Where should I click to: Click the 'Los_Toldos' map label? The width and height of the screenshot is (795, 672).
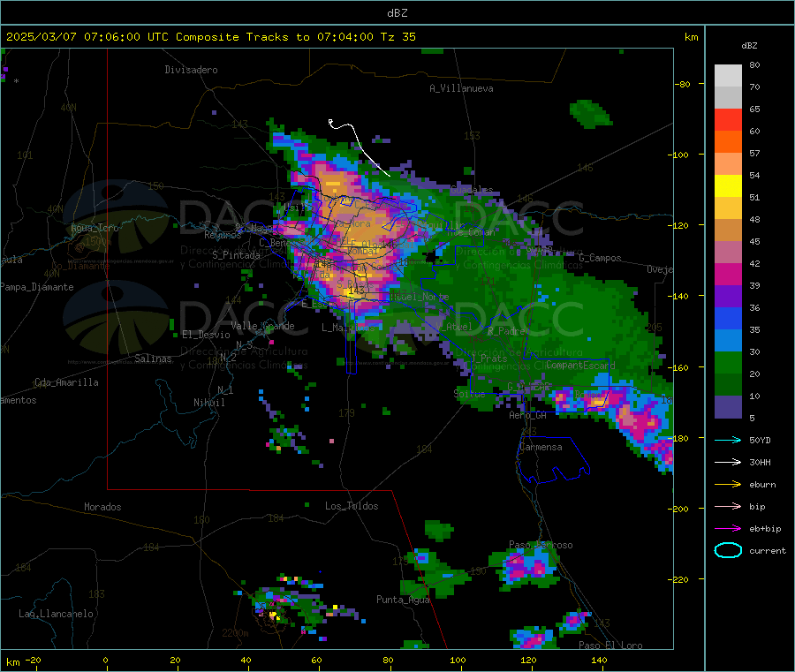(352, 506)
